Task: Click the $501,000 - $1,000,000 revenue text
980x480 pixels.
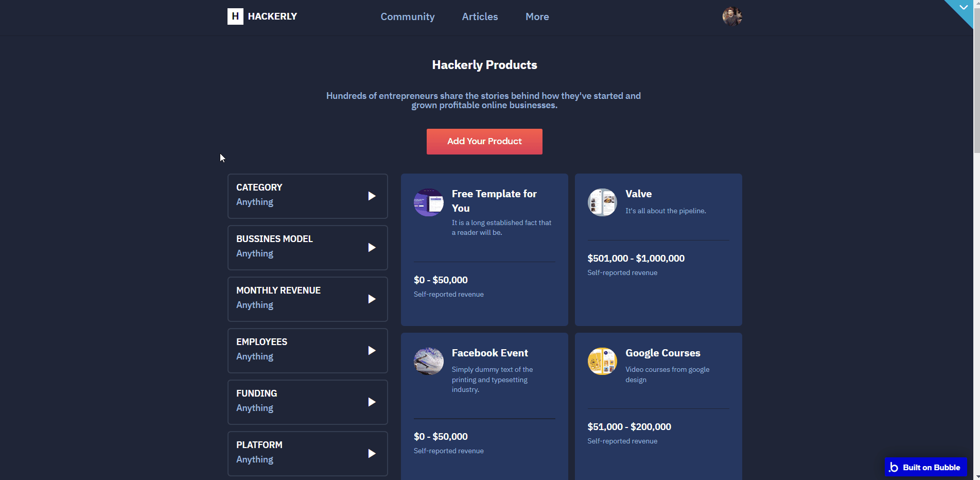Action: point(636,259)
